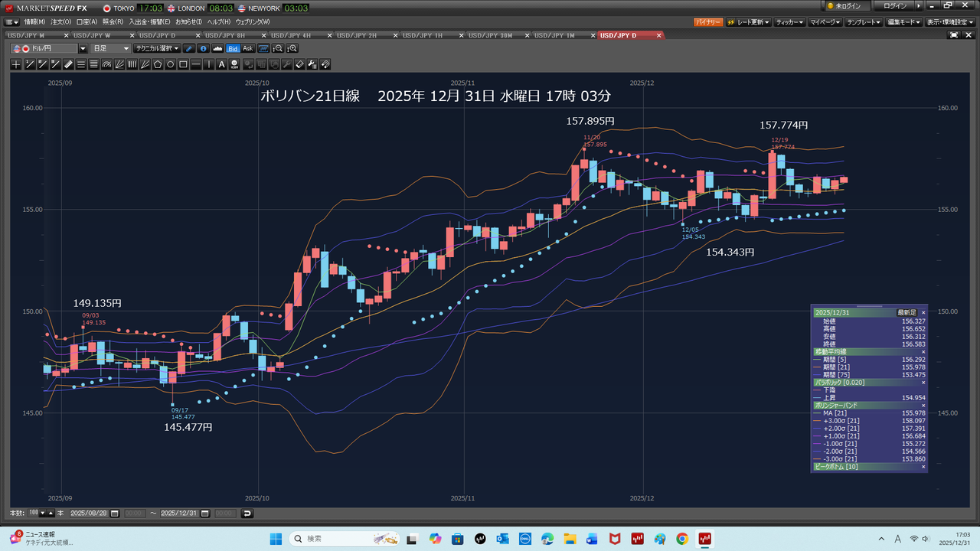Open the 日足 timeframe dropdown
Viewport: 980px width, 551px height.
pos(111,49)
